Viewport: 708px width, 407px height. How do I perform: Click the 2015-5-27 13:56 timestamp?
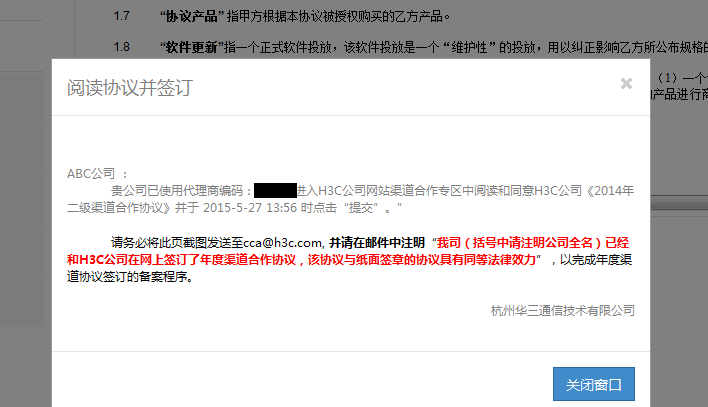tap(250, 208)
